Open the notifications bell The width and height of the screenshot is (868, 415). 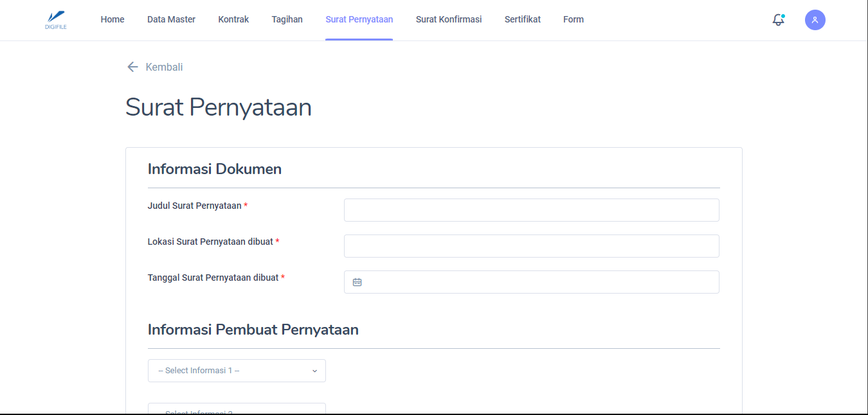[778, 20]
